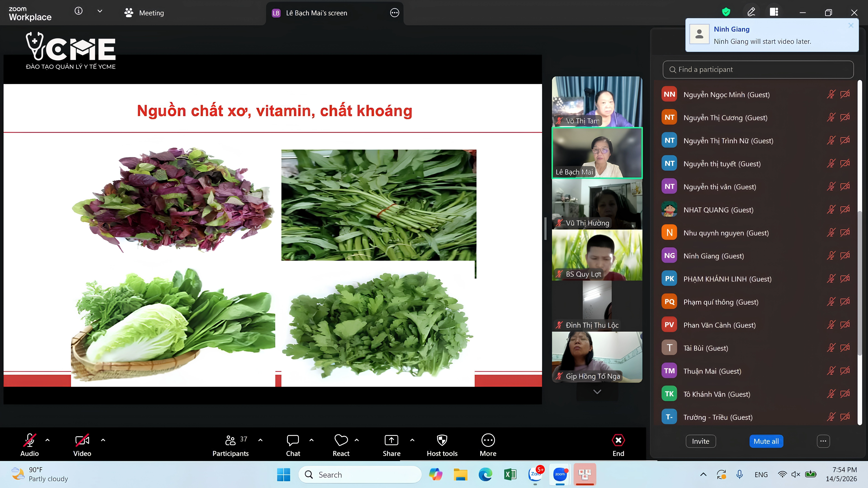
Task: Open the Chat panel
Action: pyautogui.click(x=293, y=445)
